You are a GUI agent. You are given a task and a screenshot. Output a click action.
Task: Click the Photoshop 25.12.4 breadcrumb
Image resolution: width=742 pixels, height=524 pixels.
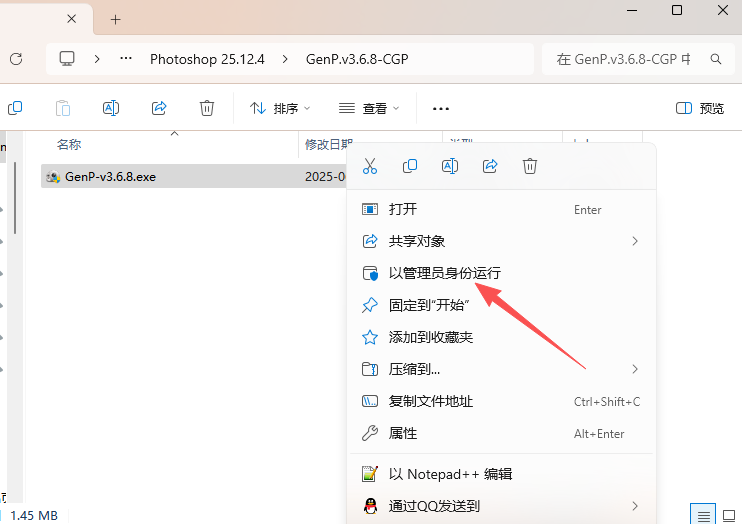point(207,59)
